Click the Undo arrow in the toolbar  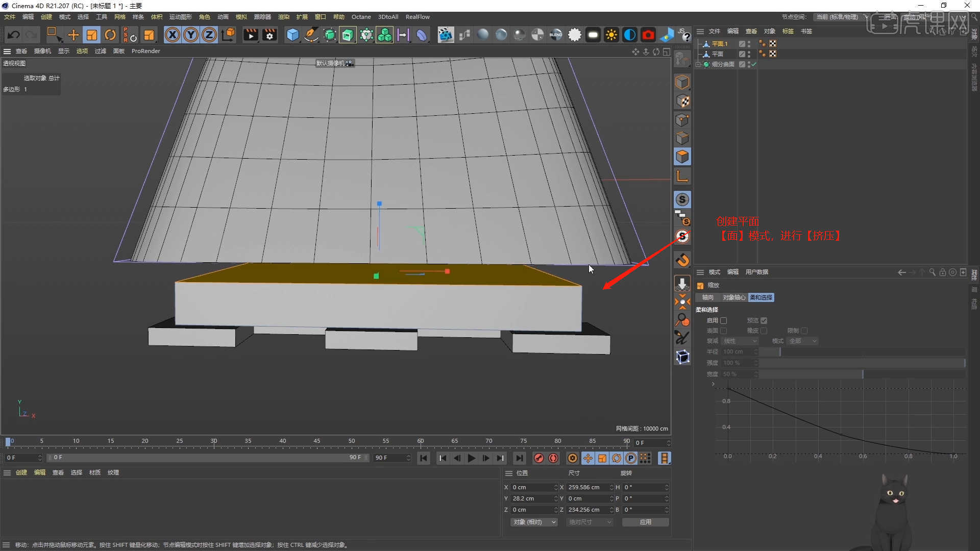coord(14,35)
